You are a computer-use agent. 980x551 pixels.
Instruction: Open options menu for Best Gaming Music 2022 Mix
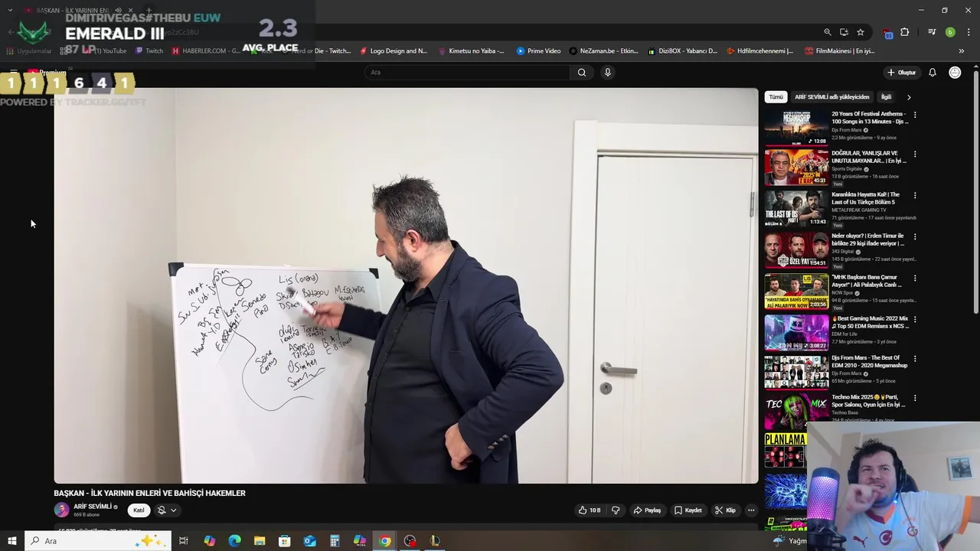point(915,319)
